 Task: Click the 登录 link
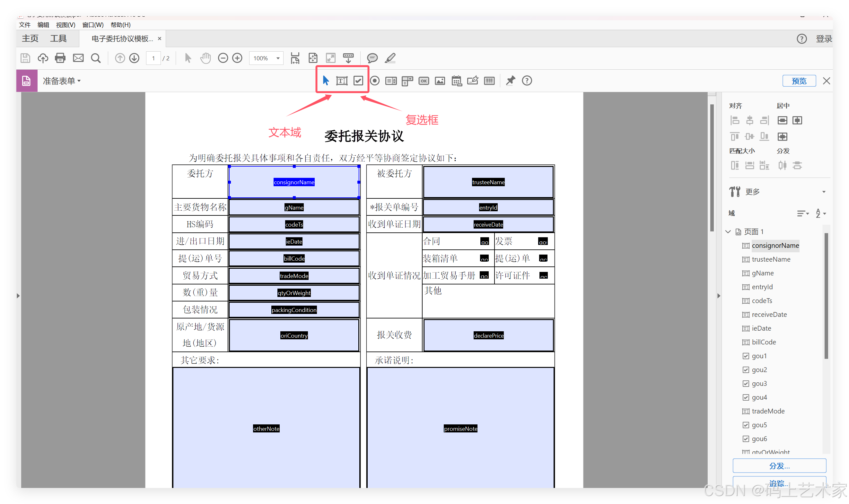click(x=824, y=39)
